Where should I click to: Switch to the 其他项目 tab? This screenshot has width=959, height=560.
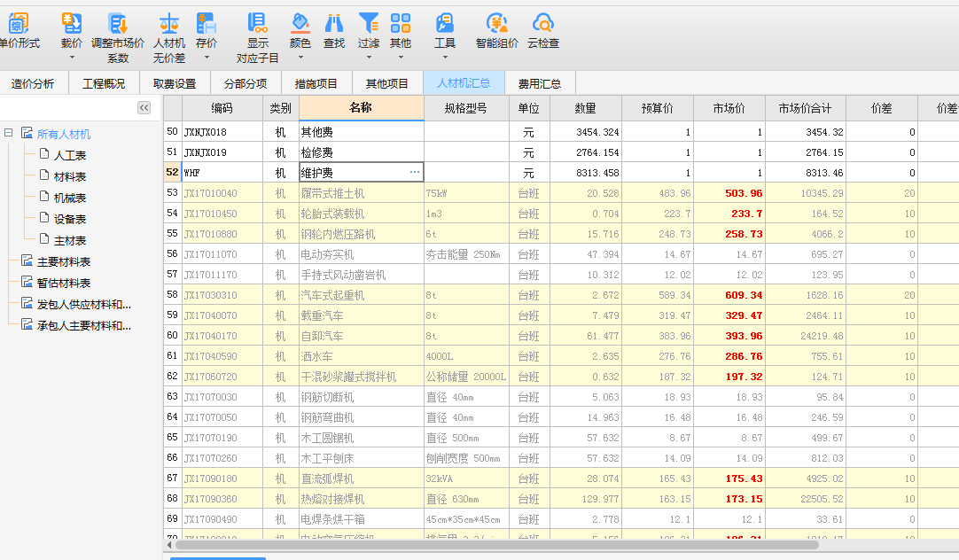click(387, 84)
